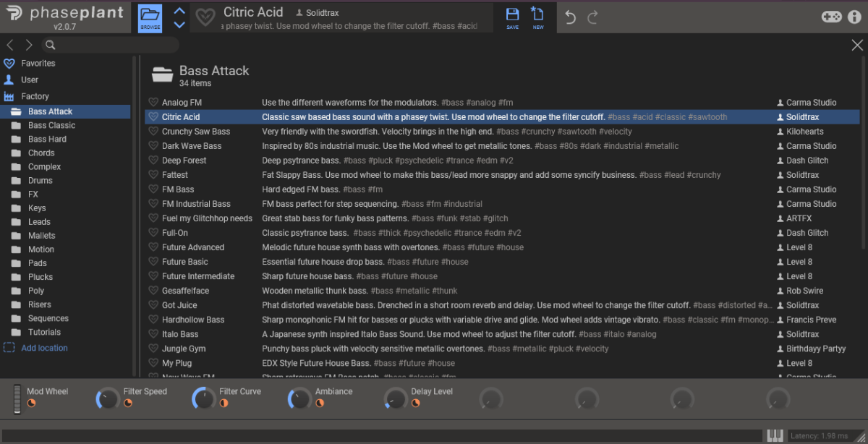Screen dimensions: 868x444
Task: Toggle the heart for Jungle Gym
Action: click(153, 349)
